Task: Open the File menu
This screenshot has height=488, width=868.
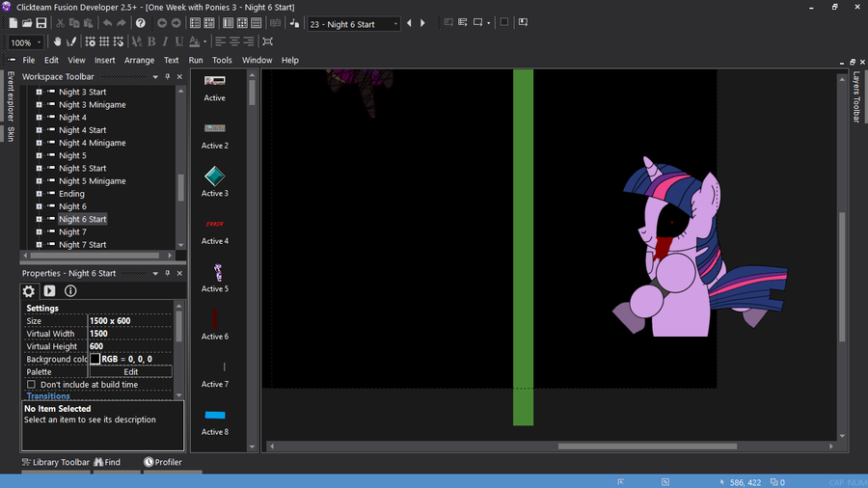Action: click(29, 61)
